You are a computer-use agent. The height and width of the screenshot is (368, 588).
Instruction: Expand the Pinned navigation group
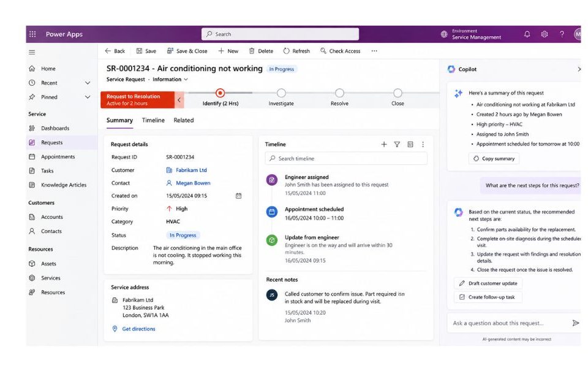point(88,97)
